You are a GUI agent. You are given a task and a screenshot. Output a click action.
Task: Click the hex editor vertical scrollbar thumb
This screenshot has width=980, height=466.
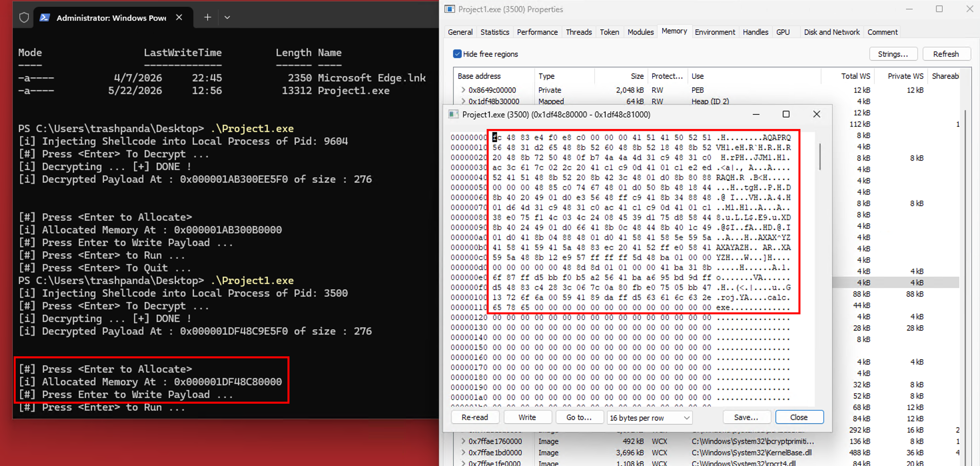point(820,156)
